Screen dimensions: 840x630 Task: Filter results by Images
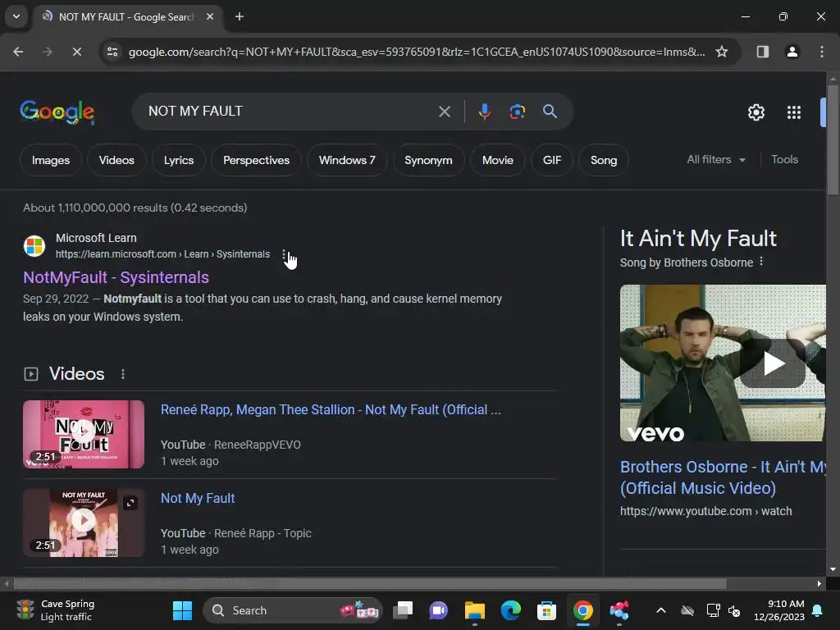pos(50,160)
